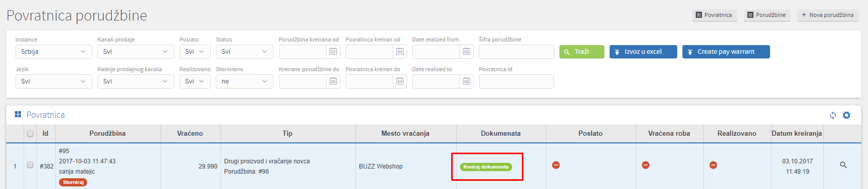This screenshot has width=868, height=189.
Task: Click the magnifier icon in row #382
Action: pos(843,165)
